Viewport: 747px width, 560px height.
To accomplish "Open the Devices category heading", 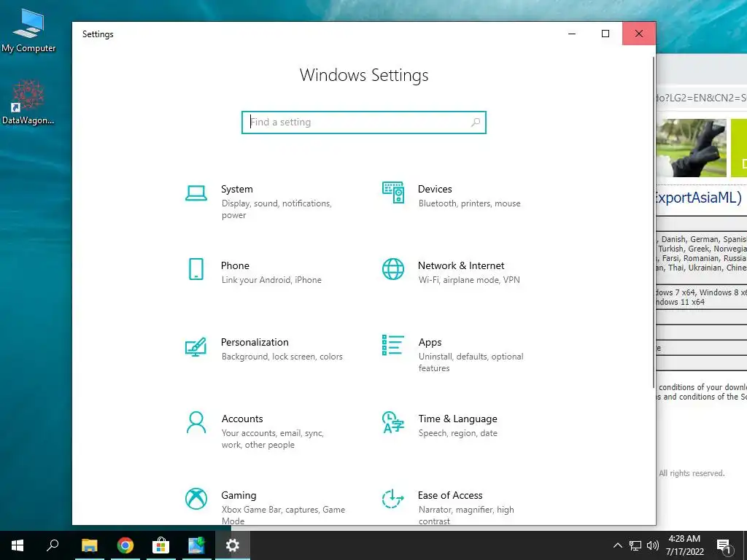I will click(435, 189).
